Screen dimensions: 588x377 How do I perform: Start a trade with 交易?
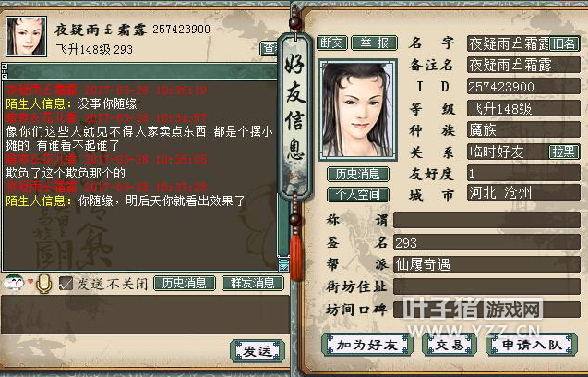(450, 345)
